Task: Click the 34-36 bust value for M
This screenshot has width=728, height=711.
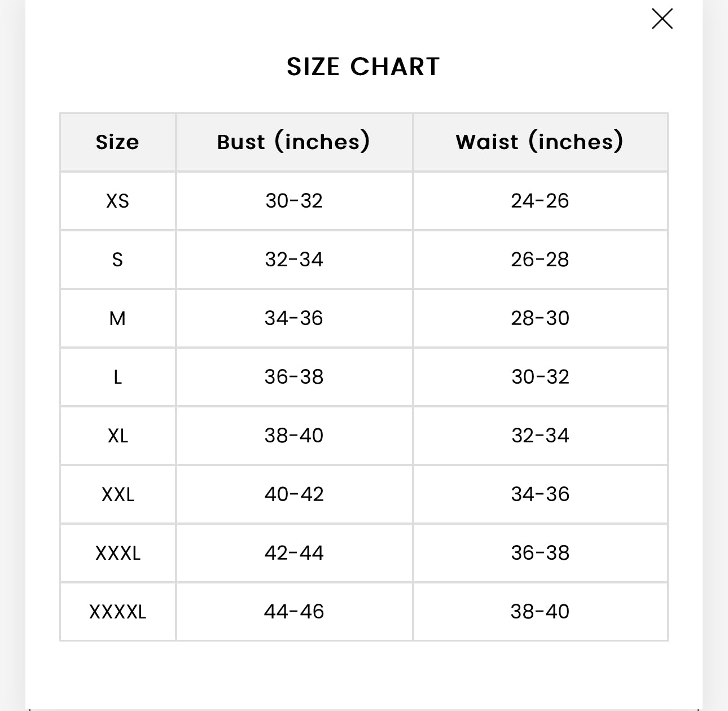Action: click(295, 318)
